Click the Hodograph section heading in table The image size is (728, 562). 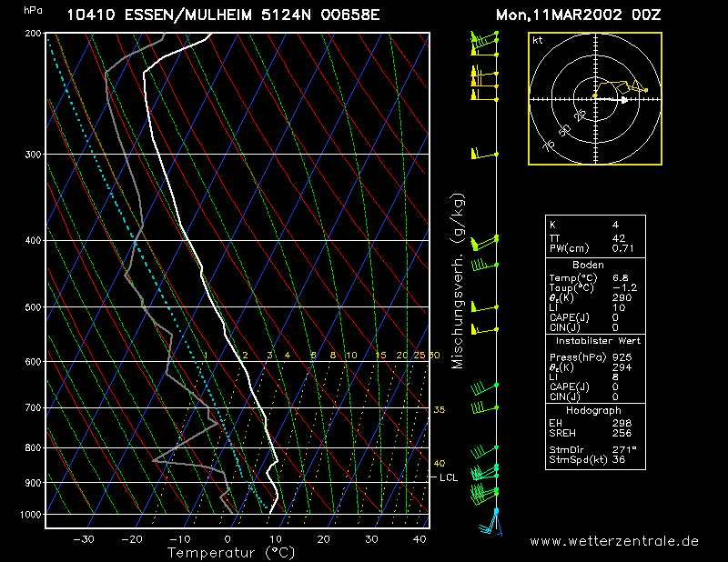tap(593, 411)
